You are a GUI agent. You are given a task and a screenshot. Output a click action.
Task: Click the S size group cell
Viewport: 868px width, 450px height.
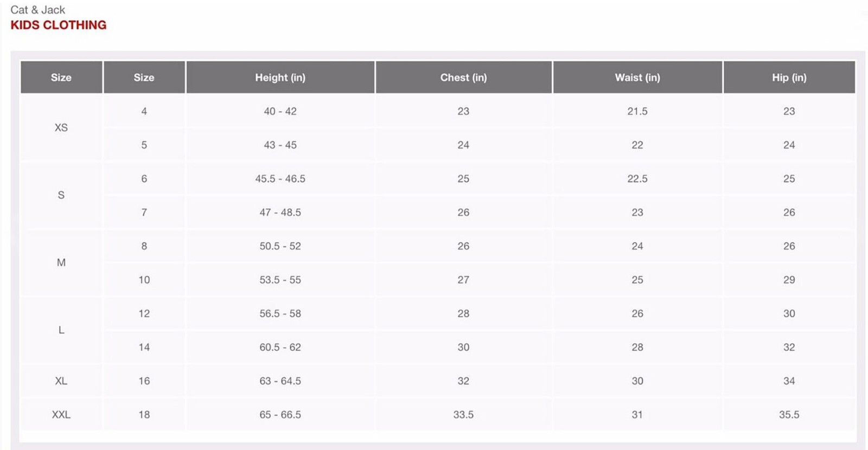[x=61, y=195]
